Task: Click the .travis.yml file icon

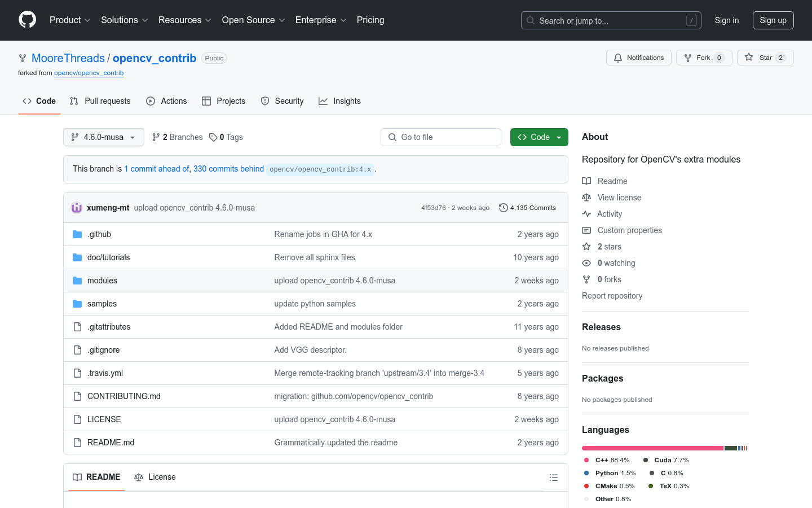Action: point(77,373)
